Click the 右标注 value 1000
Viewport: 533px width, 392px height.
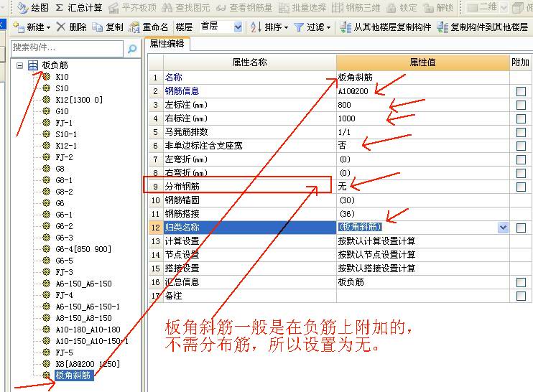(346, 118)
